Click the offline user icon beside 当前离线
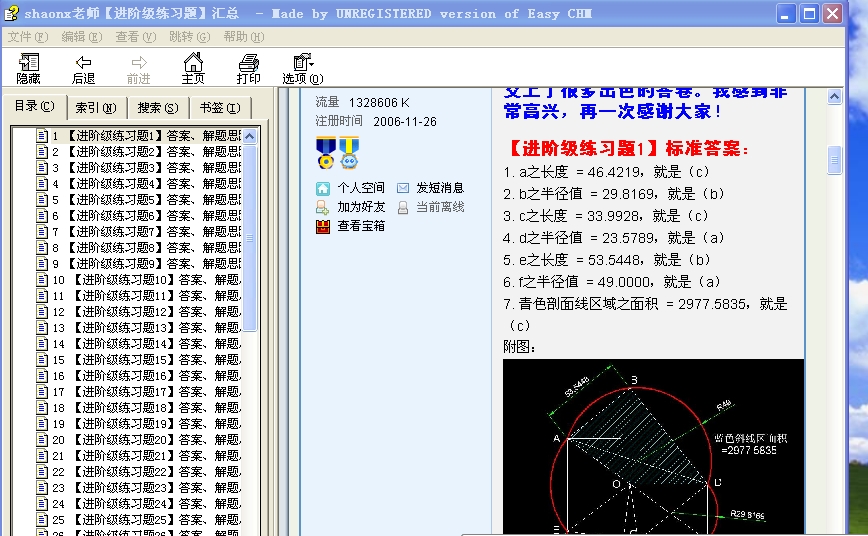The height and width of the screenshot is (536, 868). [403, 208]
